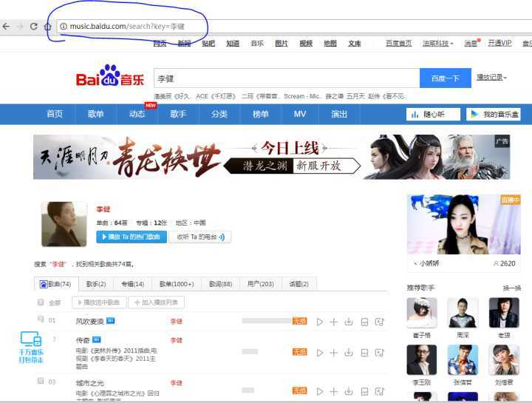Switch to the 话题(2) results tab
The width and height of the screenshot is (532, 403).
[299, 284]
